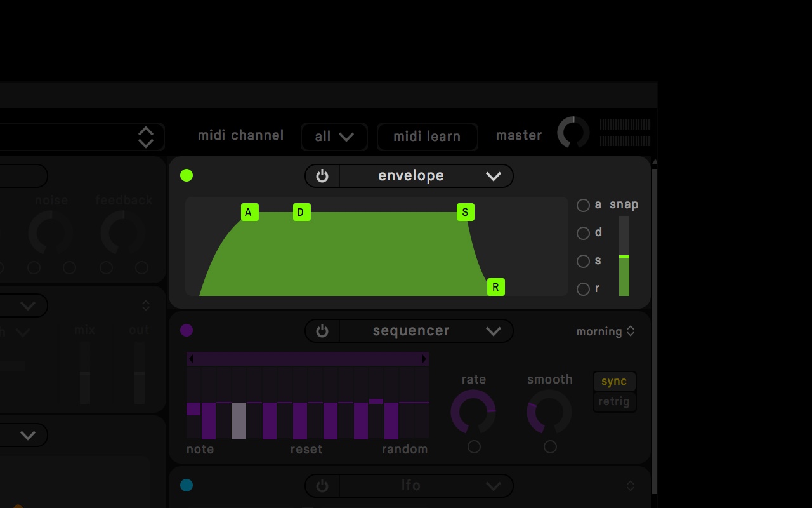Click the envelope Decay handle marked D
The height and width of the screenshot is (508, 812).
pyautogui.click(x=302, y=212)
